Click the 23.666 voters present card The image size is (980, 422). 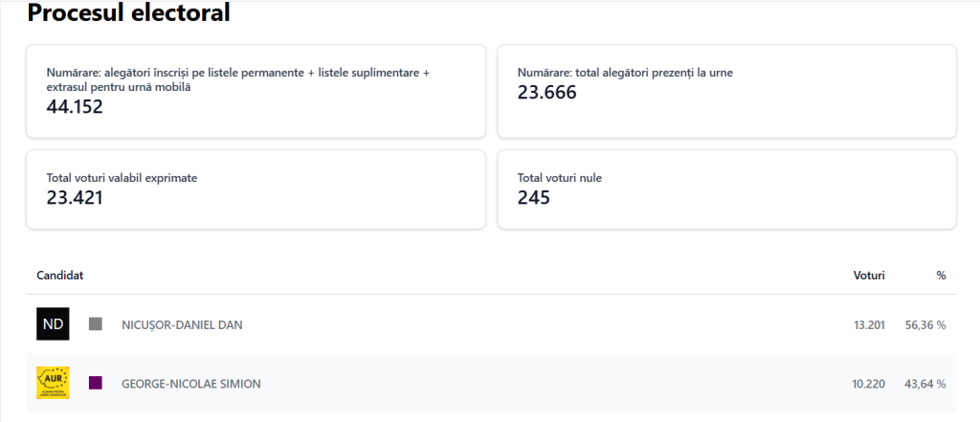[x=726, y=92]
